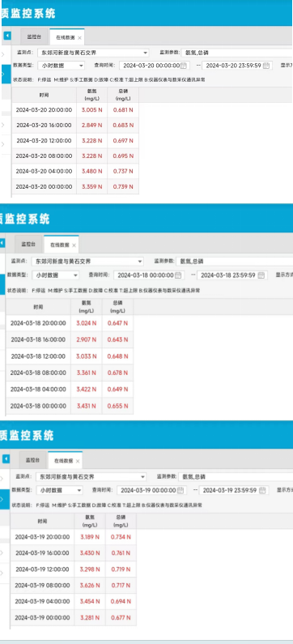Close the 在线数据 tab in the 2024-03-19 panel

click(77, 461)
